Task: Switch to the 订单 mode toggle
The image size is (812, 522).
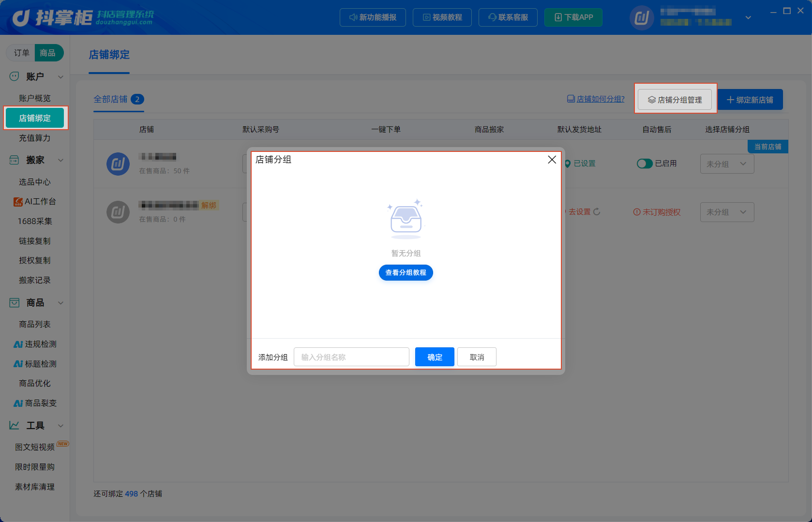Action: (21, 53)
